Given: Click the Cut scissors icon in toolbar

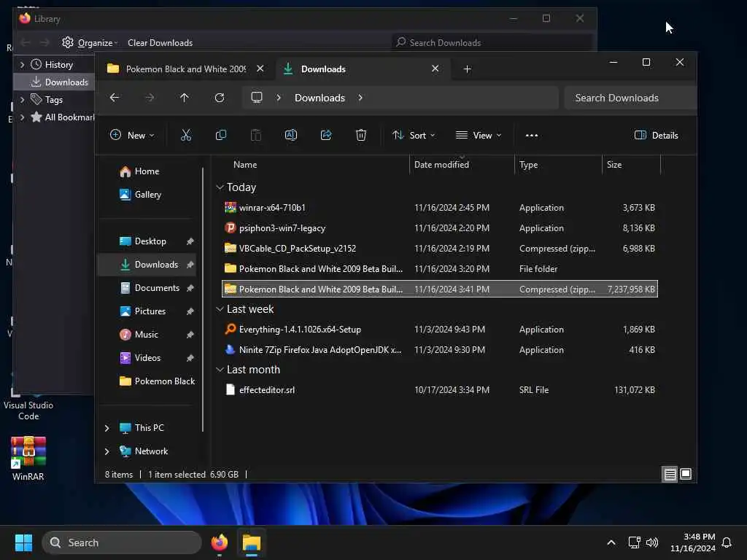Looking at the screenshot, I should (186, 135).
